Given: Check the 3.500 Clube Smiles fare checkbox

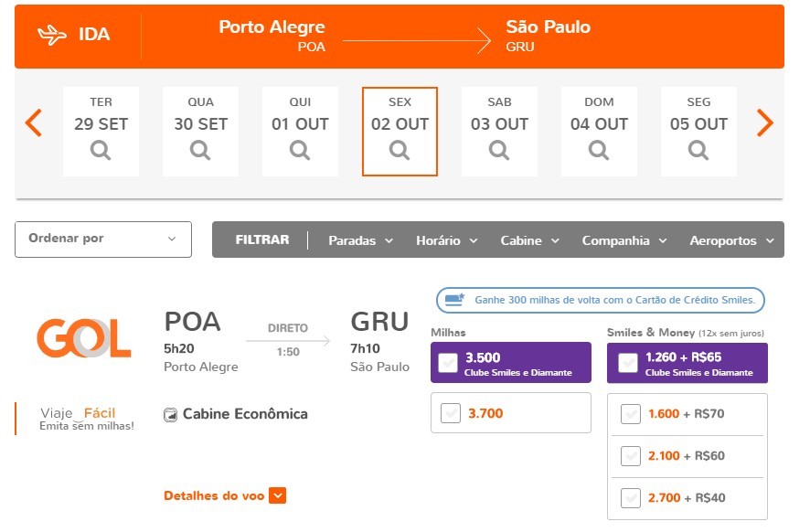Looking at the screenshot, I should 447,362.
